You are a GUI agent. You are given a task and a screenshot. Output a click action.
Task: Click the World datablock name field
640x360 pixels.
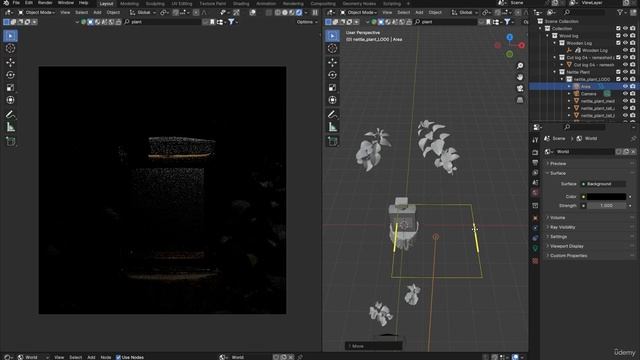[x=585, y=152]
